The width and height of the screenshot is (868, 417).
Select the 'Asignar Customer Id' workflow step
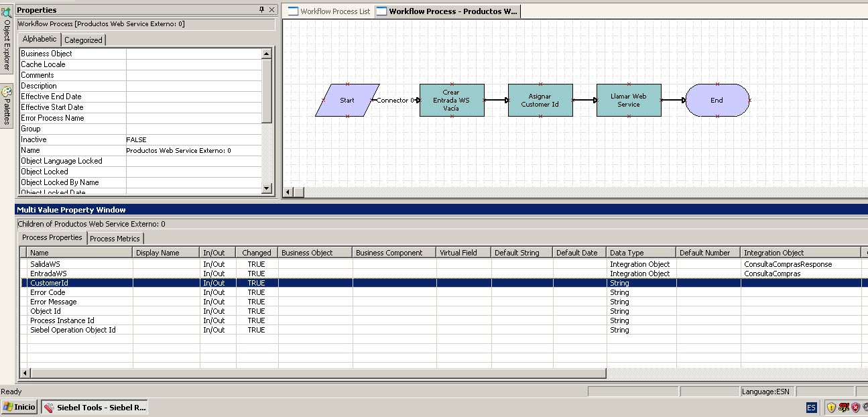point(540,99)
